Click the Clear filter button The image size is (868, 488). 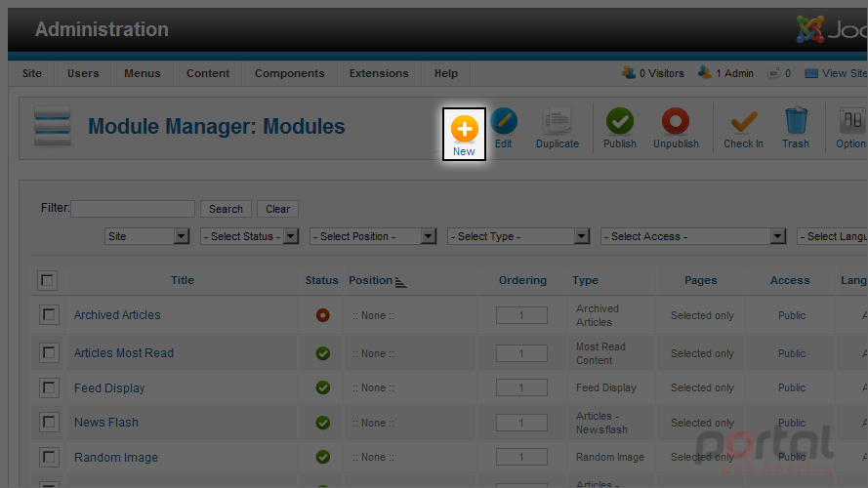[277, 209]
